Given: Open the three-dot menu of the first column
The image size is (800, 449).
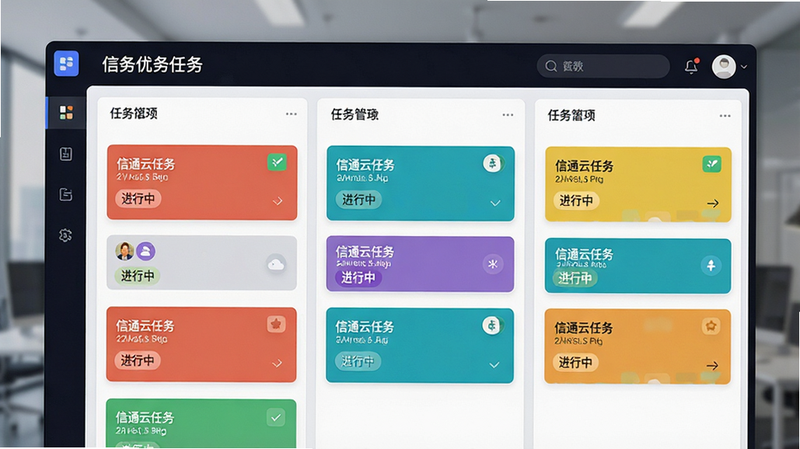Looking at the screenshot, I should point(291,114).
